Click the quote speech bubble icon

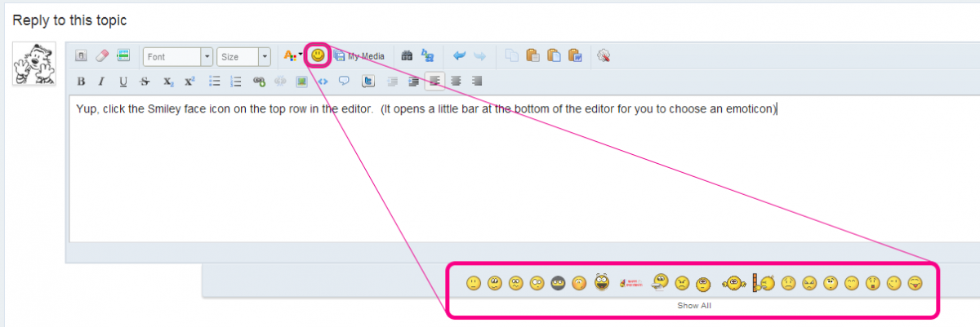344,82
